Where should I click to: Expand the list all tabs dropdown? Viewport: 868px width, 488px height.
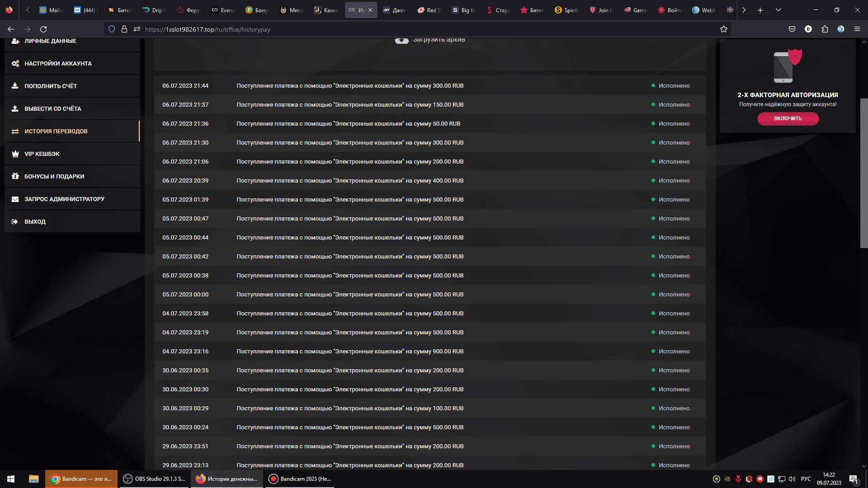778,10
